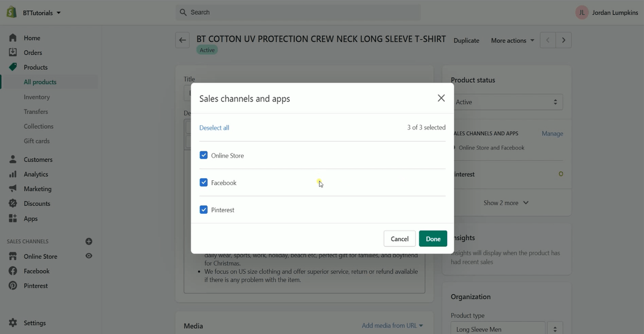Uncheck the Pinterest checkbox
Image resolution: width=644 pixels, height=334 pixels.
tap(203, 209)
